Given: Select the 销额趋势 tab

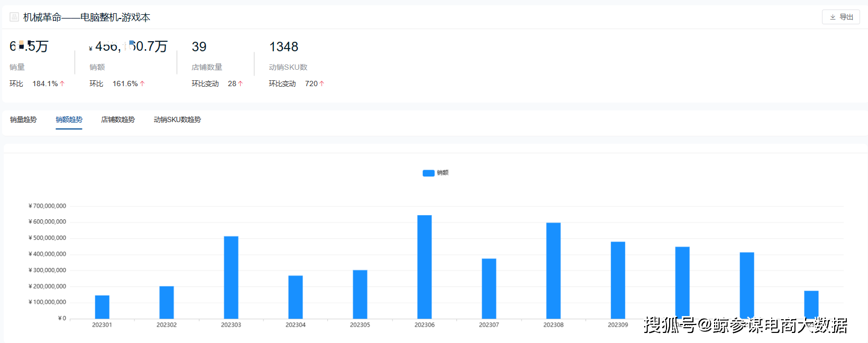Looking at the screenshot, I should click(x=69, y=119).
